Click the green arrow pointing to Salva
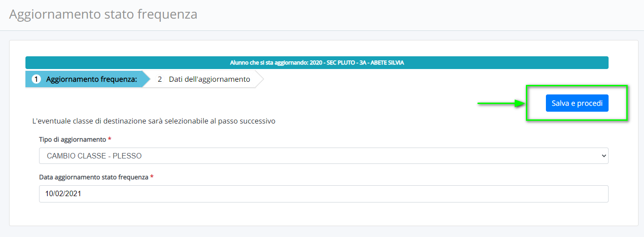644x237 pixels. (501, 104)
